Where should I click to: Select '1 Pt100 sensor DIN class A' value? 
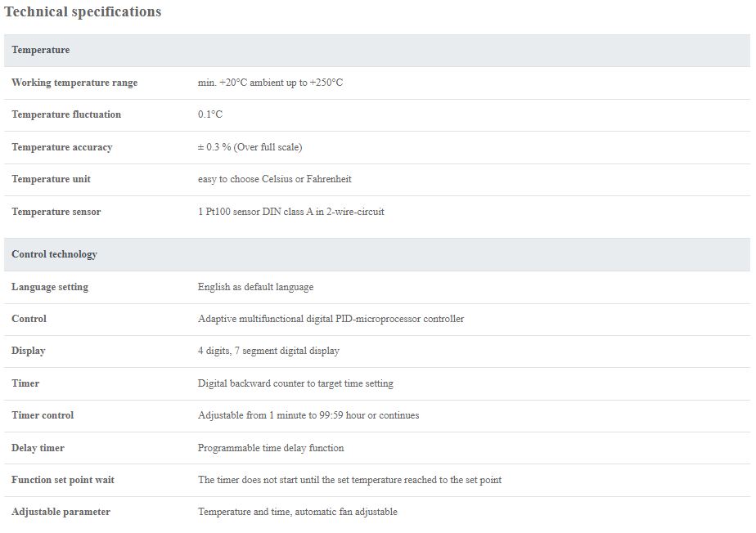coord(290,212)
